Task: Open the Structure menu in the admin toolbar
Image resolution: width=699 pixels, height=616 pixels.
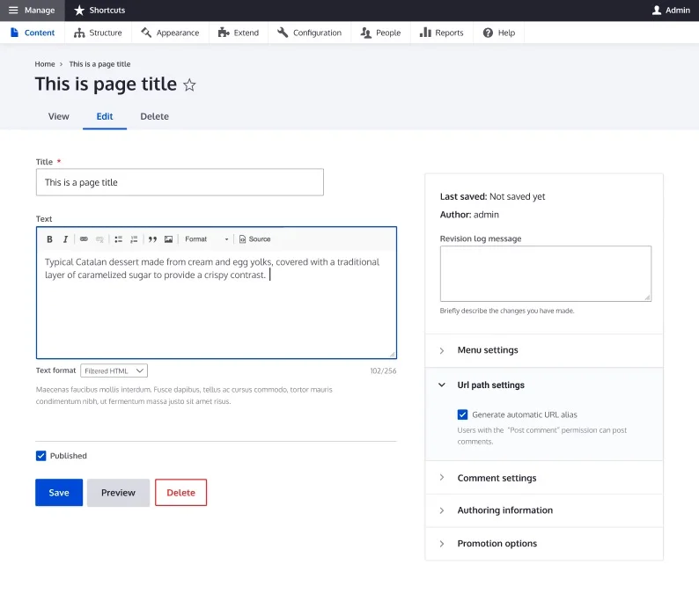Action: point(98,33)
